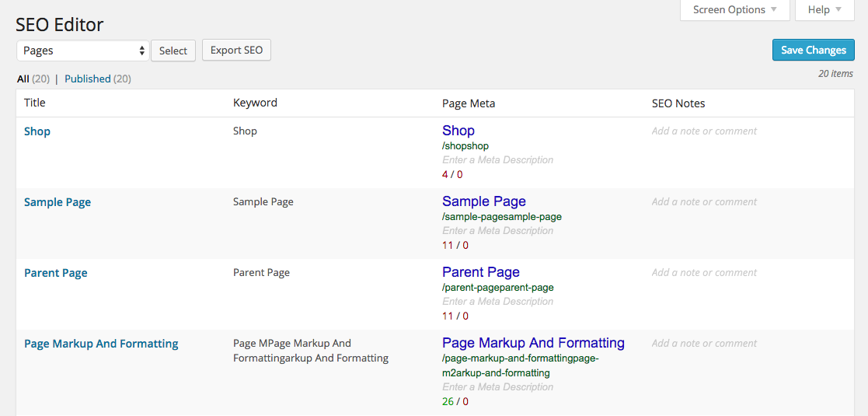Viewport: 868px width, 416px height.
Task: Add meta description for Page Markup And Formatting
Action: click(497, 387)
